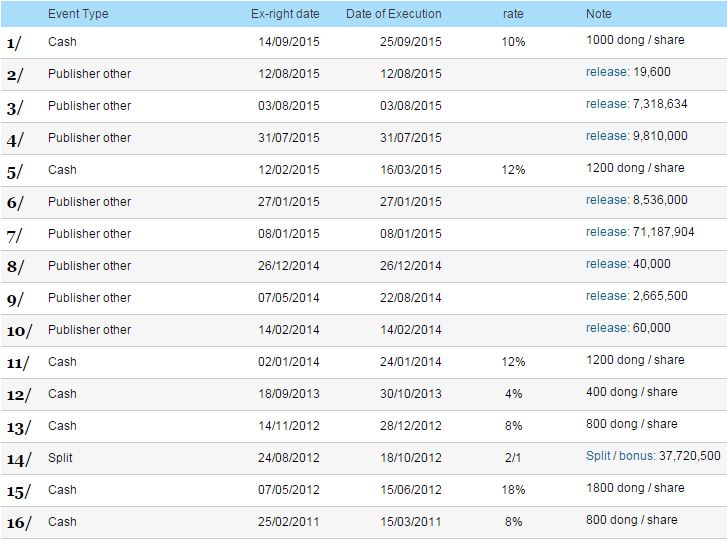The image size is (727, 539).
Task: Open the Split / bonus link
Action: click(621, 456)
